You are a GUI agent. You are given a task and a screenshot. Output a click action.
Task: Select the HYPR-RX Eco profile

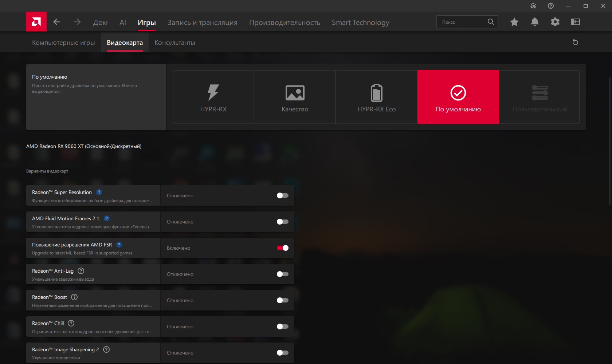376,97
